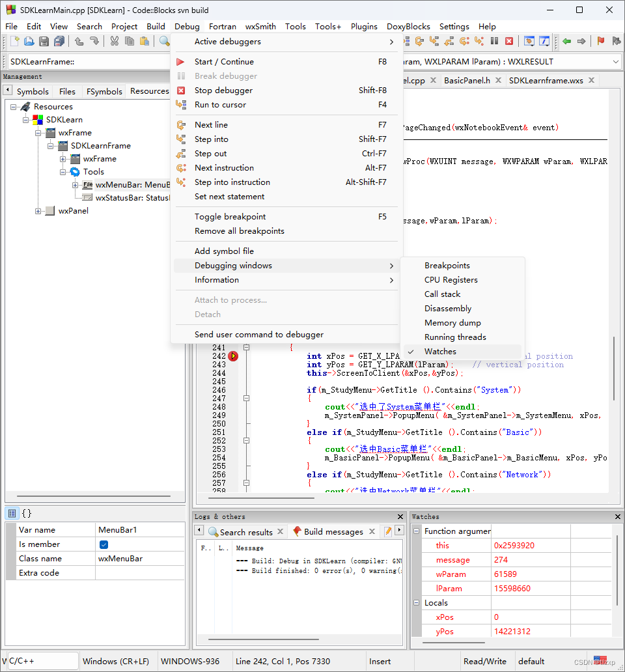Open search using the magnifier toolbar icon
Screen dimensions: 625x672
[164, 41]
